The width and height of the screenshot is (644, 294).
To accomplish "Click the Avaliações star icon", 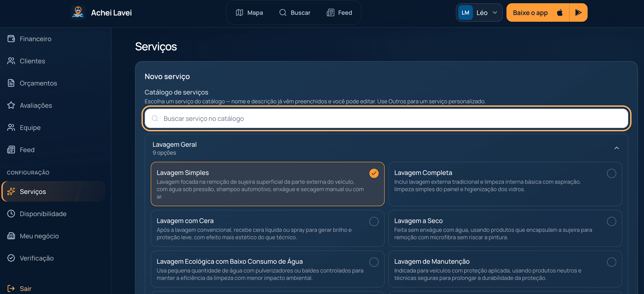I will [11, 105].
